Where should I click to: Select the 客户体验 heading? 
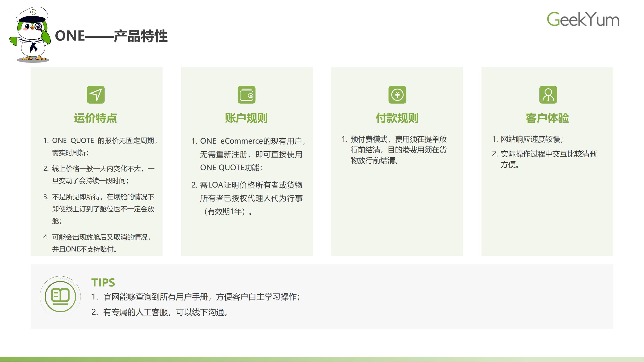pyautogui.click(x=547, y=118)
